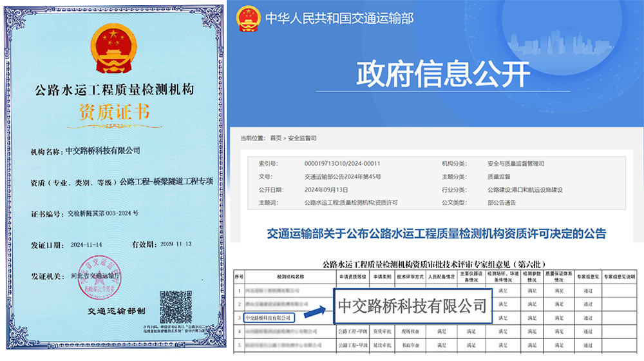Click row 4's 满足 under 人员配备情况
Screen dimensions: 644x361
point(442,331)
